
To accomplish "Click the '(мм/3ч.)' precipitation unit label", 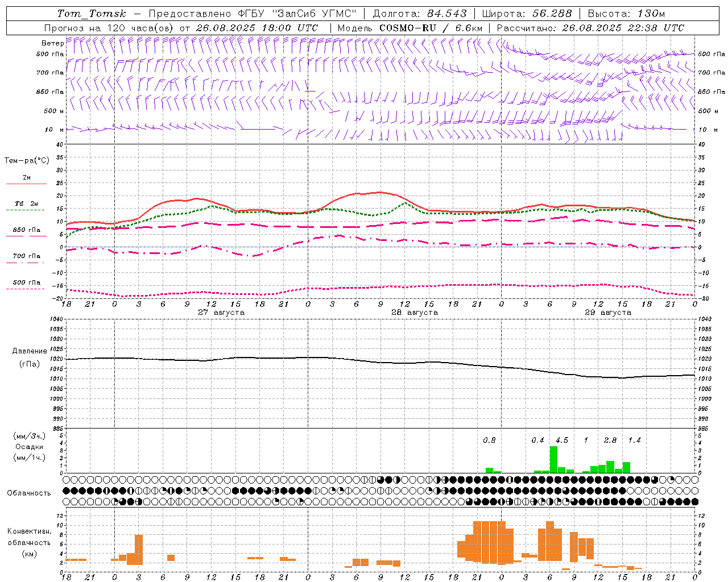I will 29,436.
